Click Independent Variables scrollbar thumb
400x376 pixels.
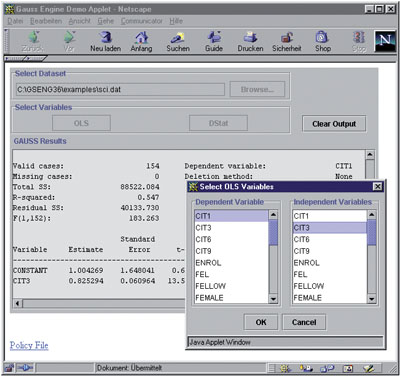pos(371,232)
